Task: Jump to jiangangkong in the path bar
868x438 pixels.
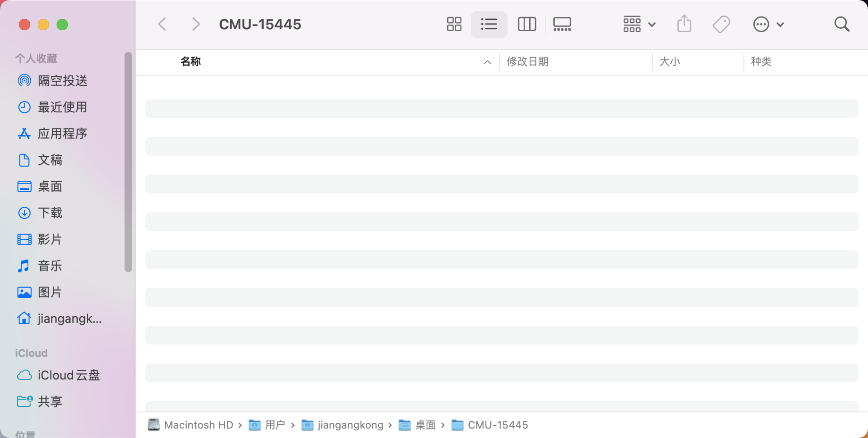Action: tap(342, 425)
